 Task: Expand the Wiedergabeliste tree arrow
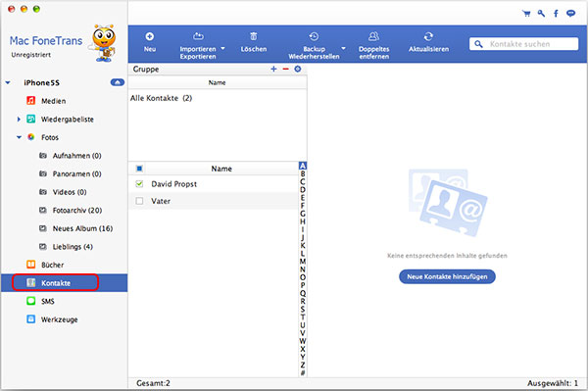19,120
